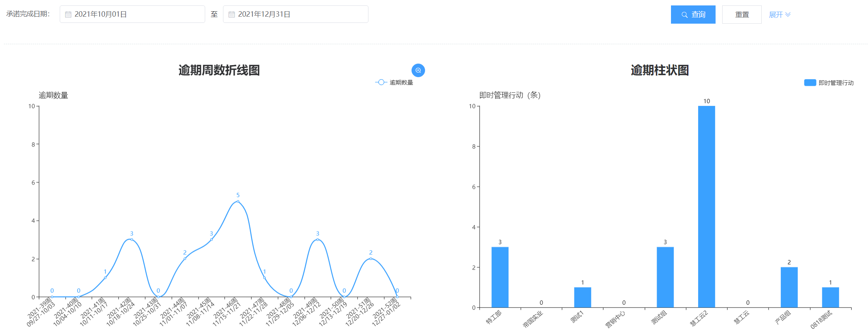Viewport: 868px width, 335px height.
Task: Click the 产品组 bar with value 2
Action: (x=789, y=287)
